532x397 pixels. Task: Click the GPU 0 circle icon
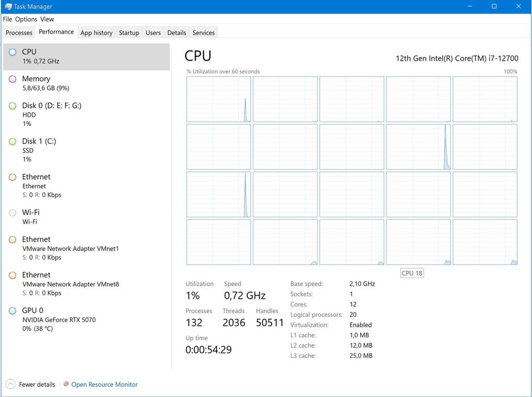pyautogui.click(x=12, y=311)
